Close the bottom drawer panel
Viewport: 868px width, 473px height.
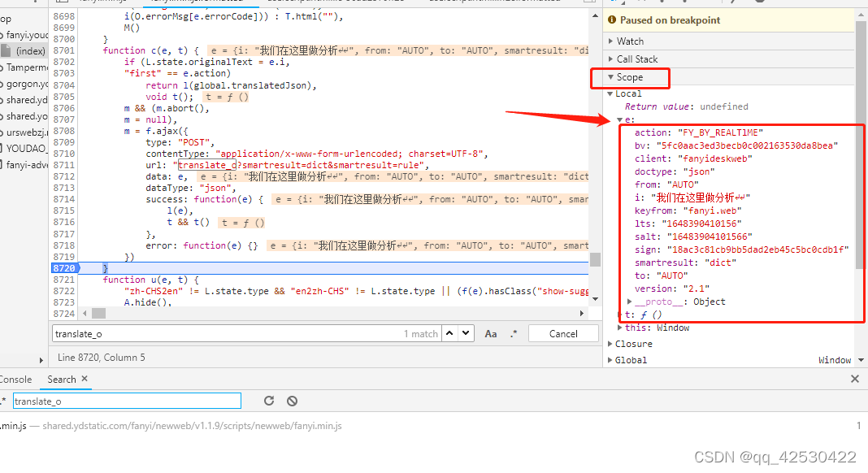point(855,379)
